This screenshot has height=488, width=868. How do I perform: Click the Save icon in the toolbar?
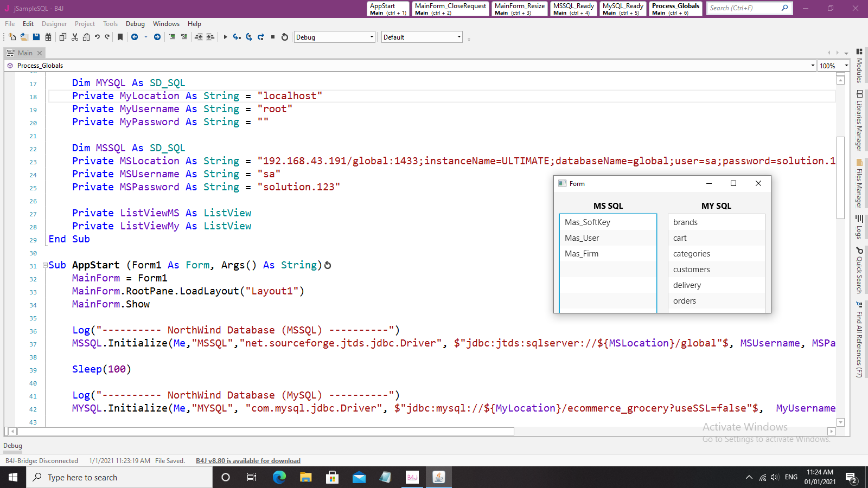point(36,37)
